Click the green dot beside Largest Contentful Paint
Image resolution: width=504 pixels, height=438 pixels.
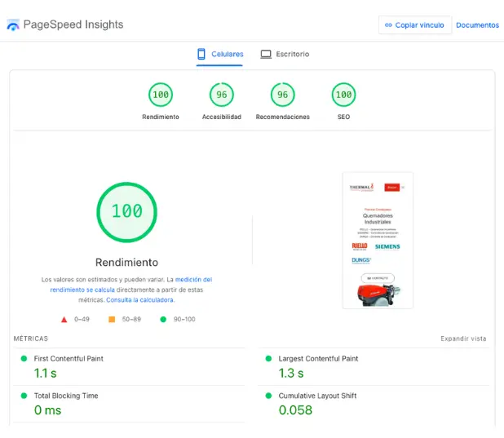coord(268,359)
